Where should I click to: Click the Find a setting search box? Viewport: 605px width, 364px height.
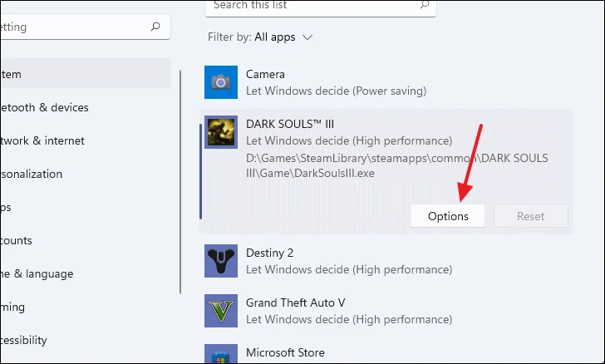(86, 27)
